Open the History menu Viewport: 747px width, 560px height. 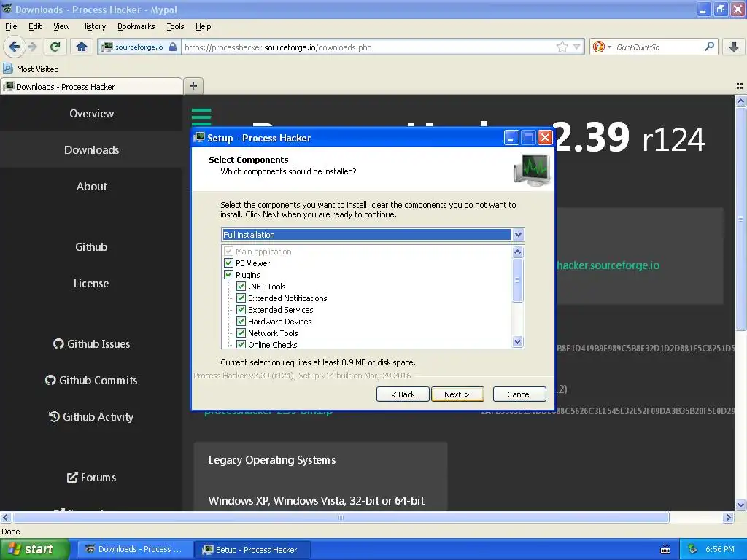pyautogui.click(x=93, y=27)
